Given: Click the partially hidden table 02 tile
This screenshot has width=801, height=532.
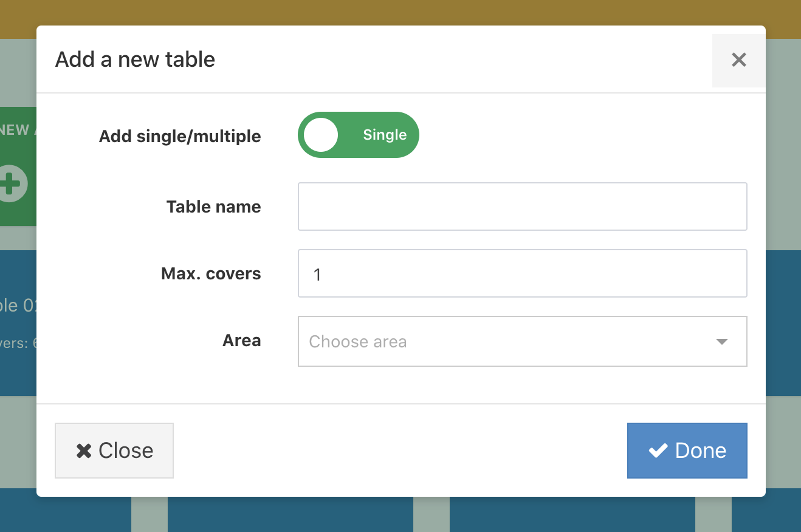Looking at the screenshot, I should click(x=18, y=322).
